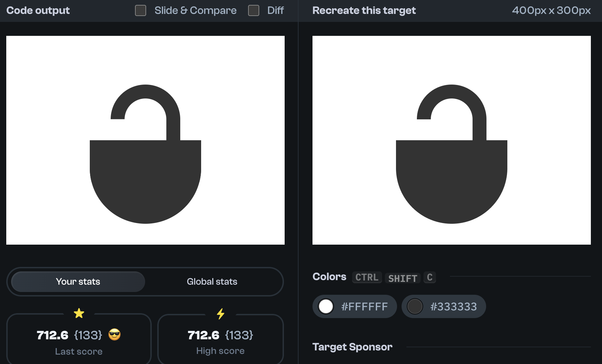The height and width of the screenshot is (364, 602).
Task: Switch to the Your stats tab
Action: [78, 282]
